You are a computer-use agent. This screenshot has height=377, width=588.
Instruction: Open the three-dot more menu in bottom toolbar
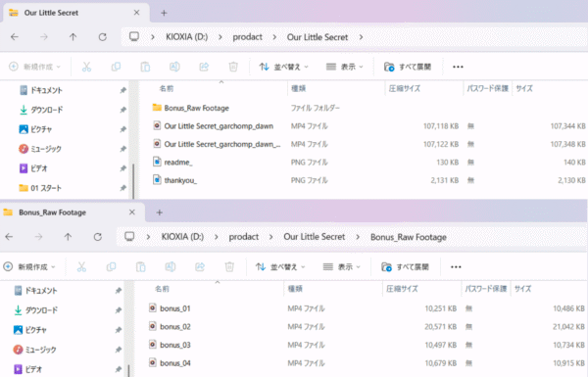point(456,266)
